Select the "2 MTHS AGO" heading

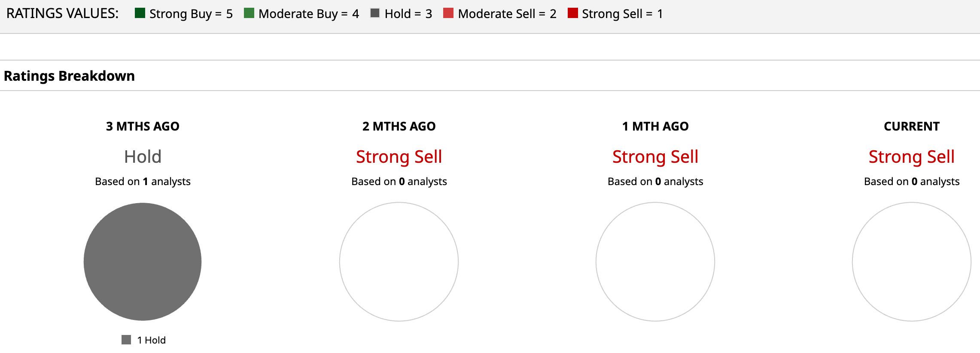point(399,126)
